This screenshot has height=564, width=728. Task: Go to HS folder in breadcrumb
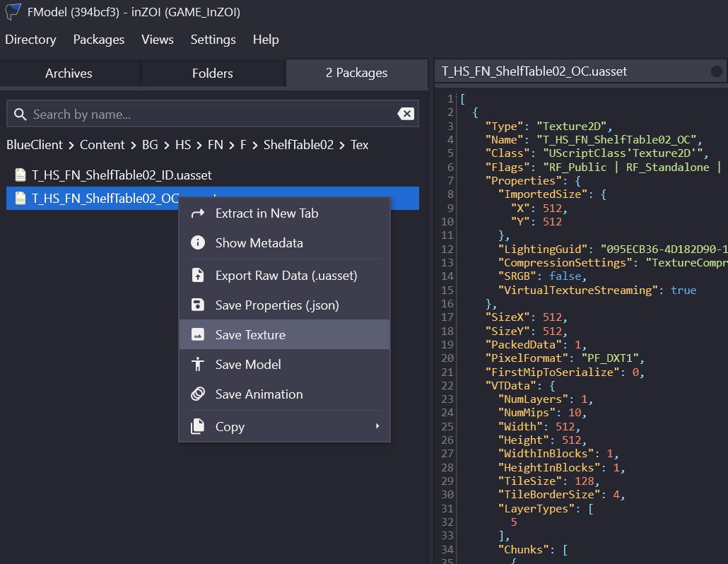(183, 145)
